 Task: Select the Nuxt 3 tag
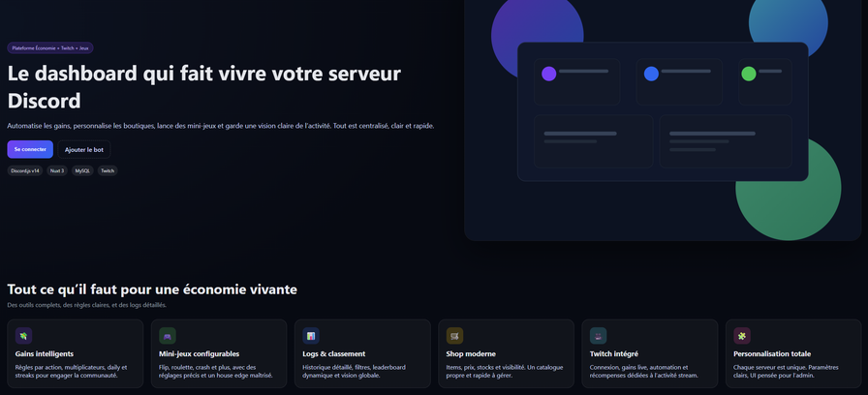click(x=57, y=170)
